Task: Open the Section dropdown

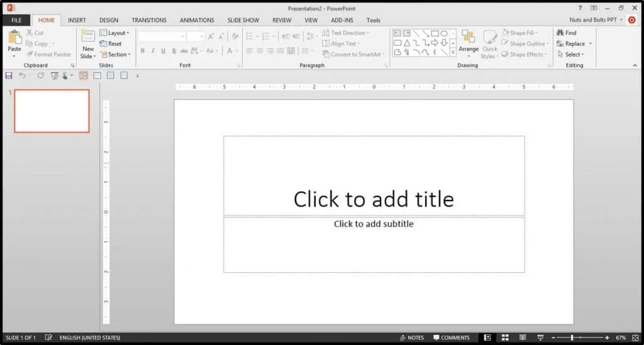Action: pyautogui.click(x=116, y=54)
